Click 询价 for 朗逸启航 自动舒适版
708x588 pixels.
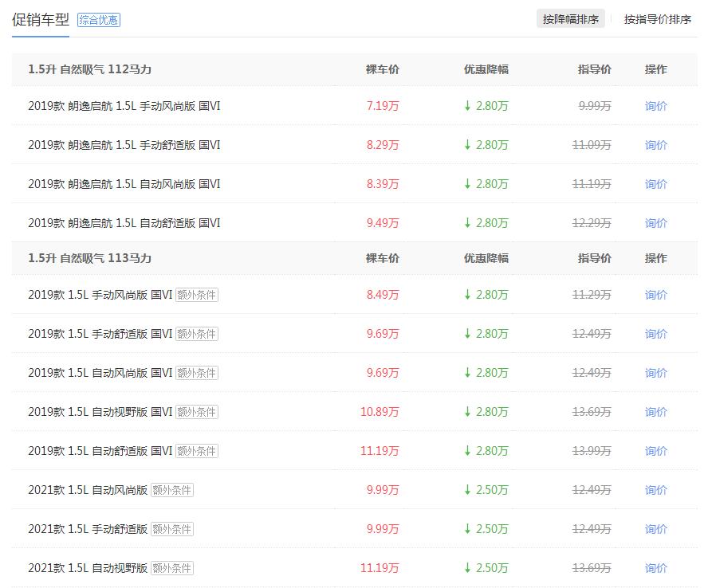[655, 223]
